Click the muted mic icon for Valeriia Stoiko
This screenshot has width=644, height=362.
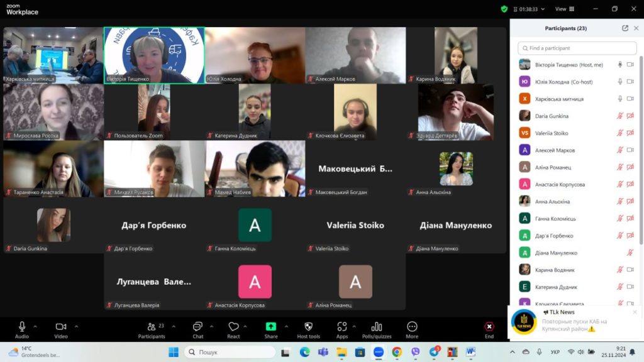[x=620, y=133]
